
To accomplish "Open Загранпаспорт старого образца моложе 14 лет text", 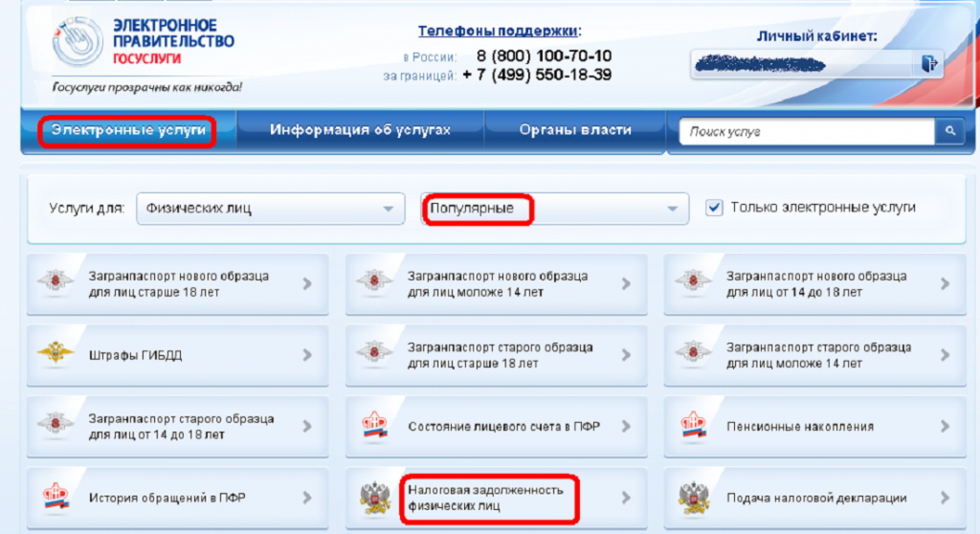I will click(x=819, y=355).
